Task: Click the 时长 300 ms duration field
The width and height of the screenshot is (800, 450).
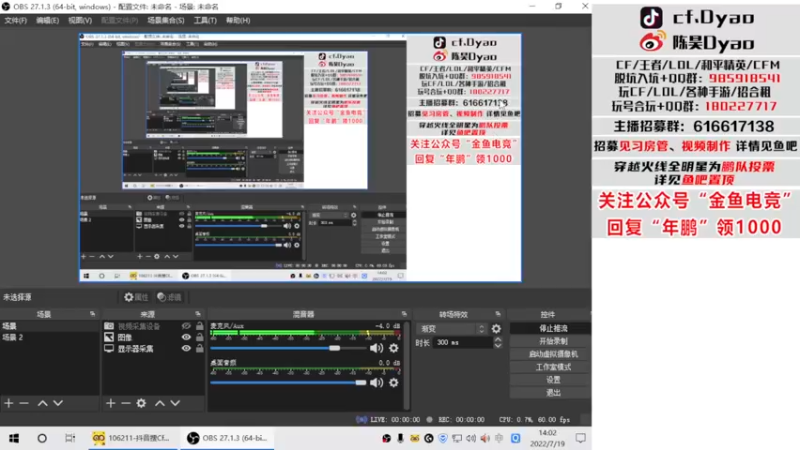Action: [x=462, y=343]
